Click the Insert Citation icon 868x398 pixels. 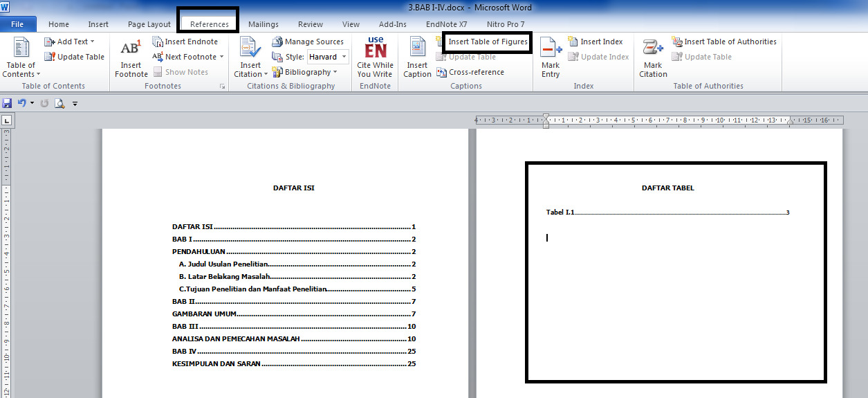pyautogui.click(x=250, y=48)
